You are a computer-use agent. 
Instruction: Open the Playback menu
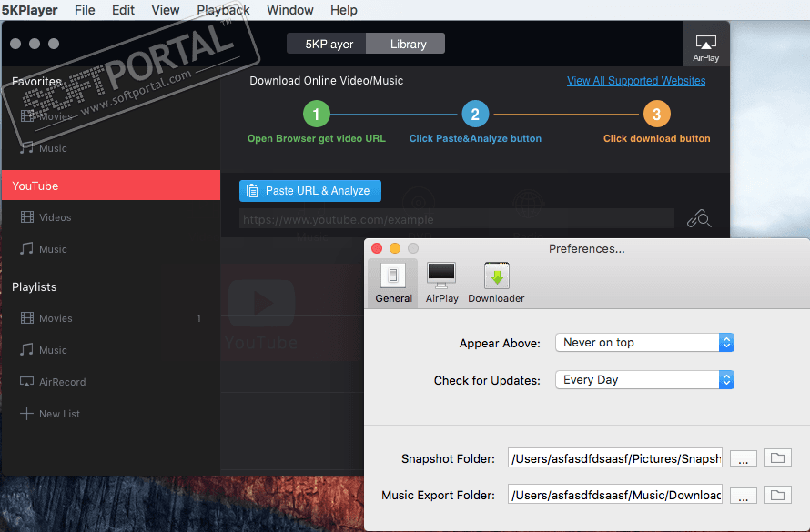pos(223,10)
